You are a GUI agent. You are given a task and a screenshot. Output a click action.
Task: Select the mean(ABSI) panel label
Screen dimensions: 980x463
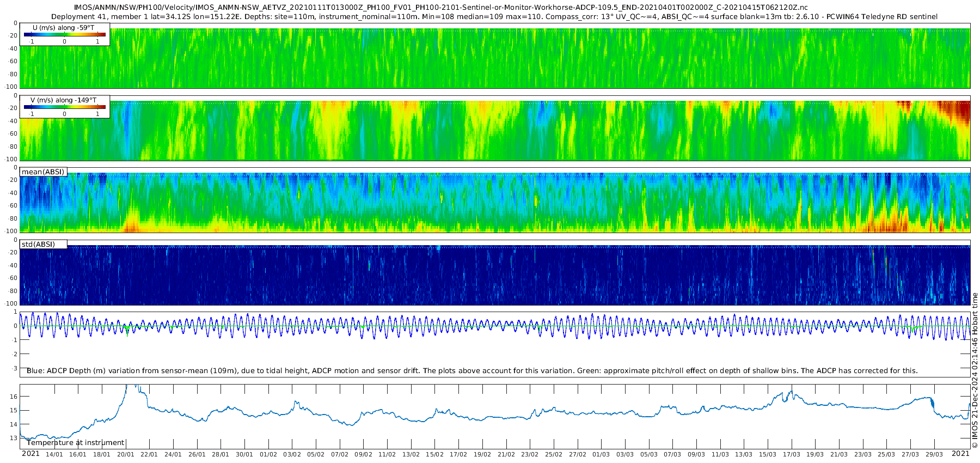pos(43,172)
